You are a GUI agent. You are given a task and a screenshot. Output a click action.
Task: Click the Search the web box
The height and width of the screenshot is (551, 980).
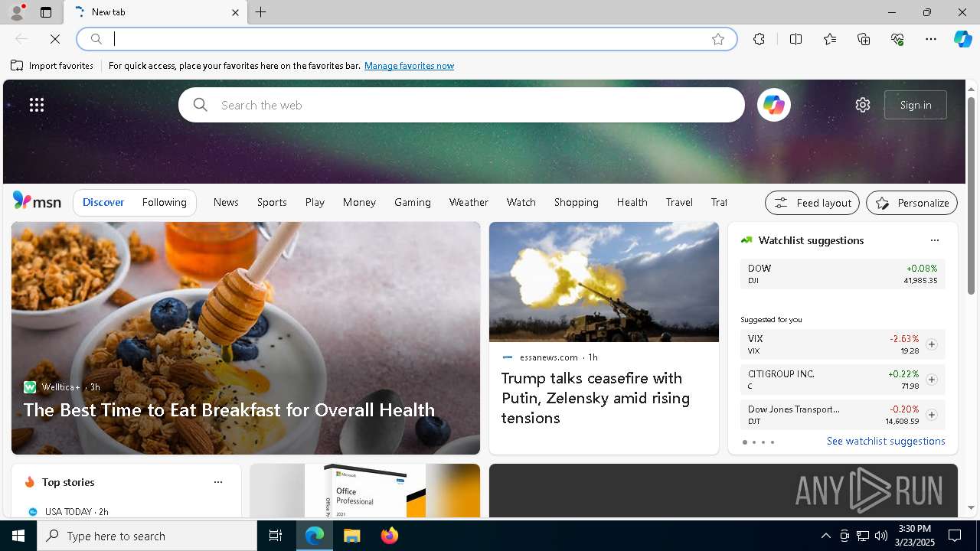pyautogui.click(x=462, y=105)
